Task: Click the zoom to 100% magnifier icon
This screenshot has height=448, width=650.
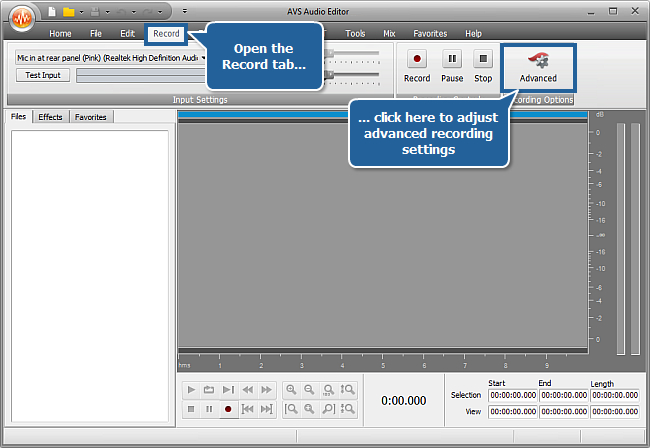Action: tap(328, 390)
